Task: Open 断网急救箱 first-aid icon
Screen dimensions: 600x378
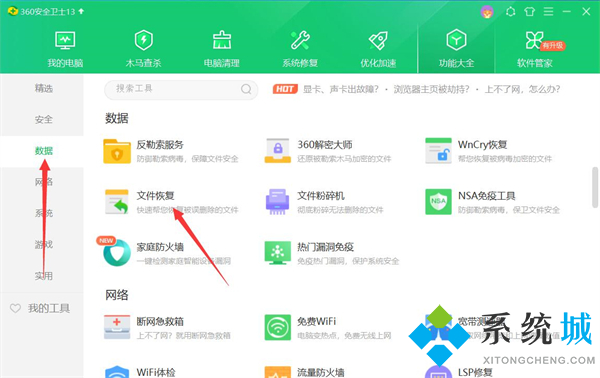Action: click(117, 327)
